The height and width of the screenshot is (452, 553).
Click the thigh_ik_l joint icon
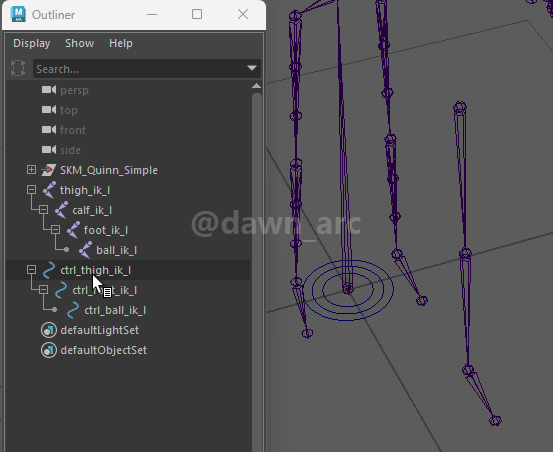pos(49,190)
